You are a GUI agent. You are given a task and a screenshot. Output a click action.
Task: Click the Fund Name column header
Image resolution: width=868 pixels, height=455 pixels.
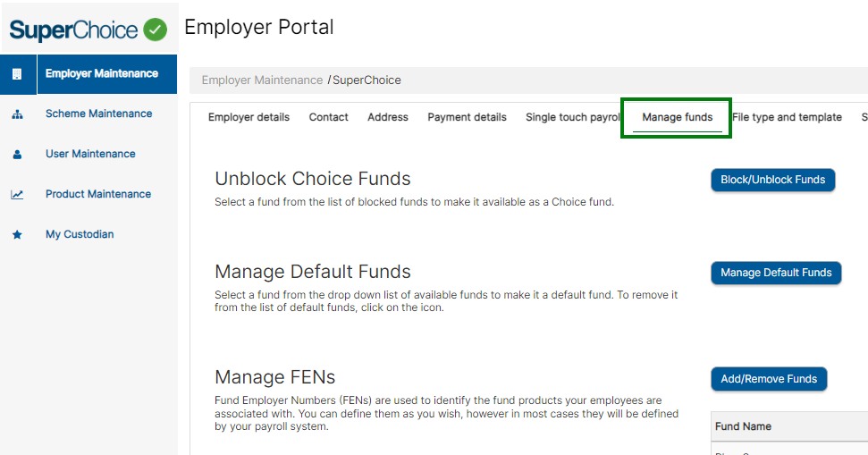coord(743,426)
